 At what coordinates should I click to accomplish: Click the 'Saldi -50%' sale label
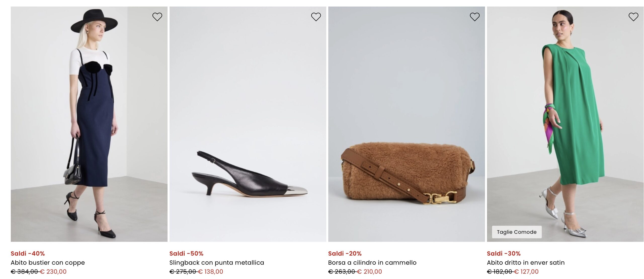click(x=186, y=254)
